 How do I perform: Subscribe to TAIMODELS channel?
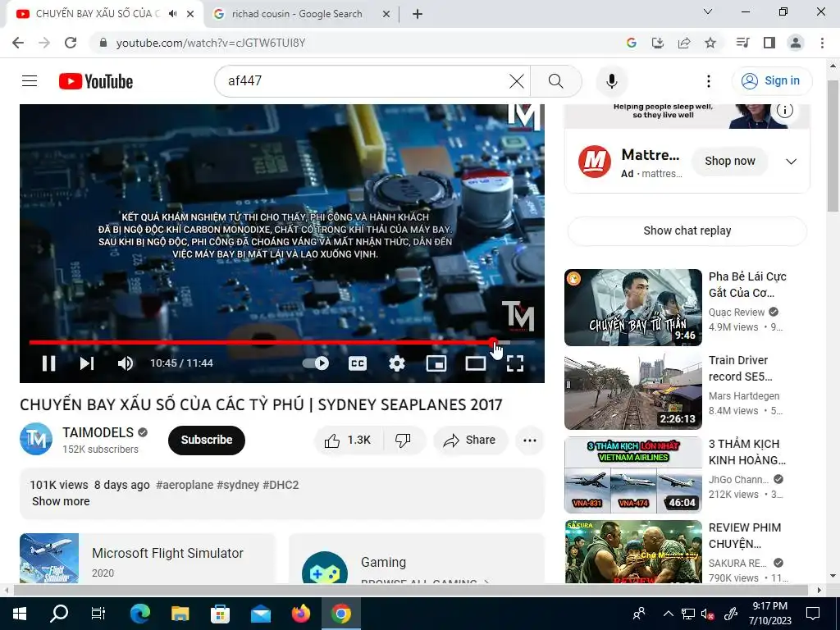(206, 440)
